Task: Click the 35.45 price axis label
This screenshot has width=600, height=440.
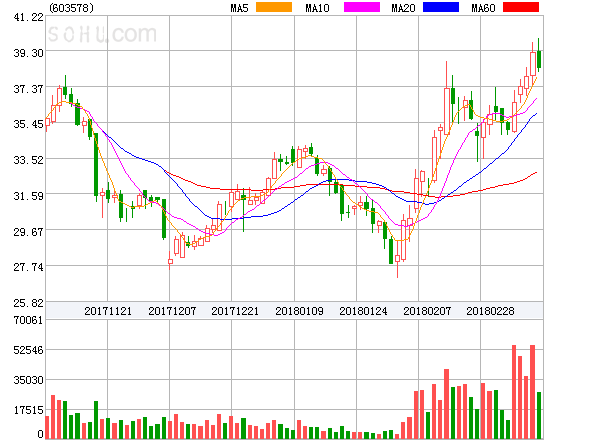Action: 28,124
